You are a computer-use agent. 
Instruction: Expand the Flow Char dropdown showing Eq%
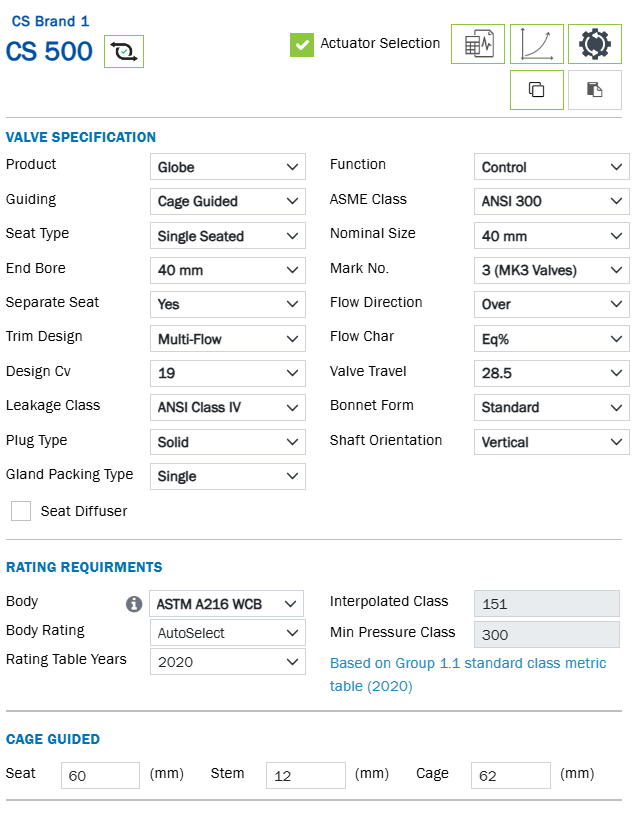552,339
